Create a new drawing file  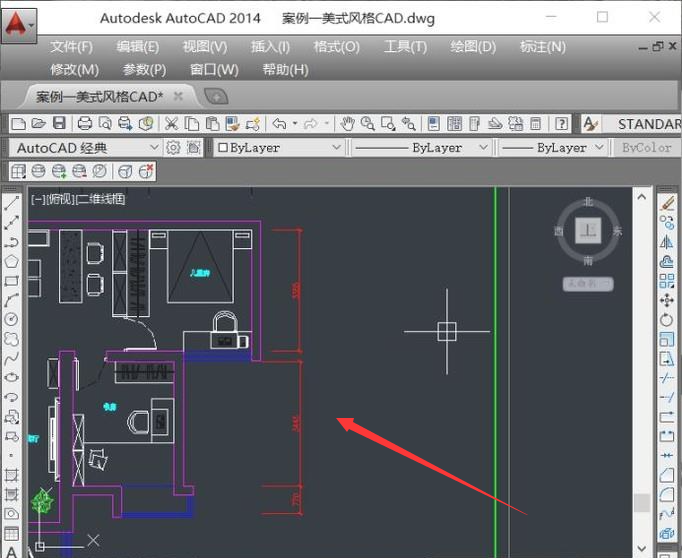18,124
